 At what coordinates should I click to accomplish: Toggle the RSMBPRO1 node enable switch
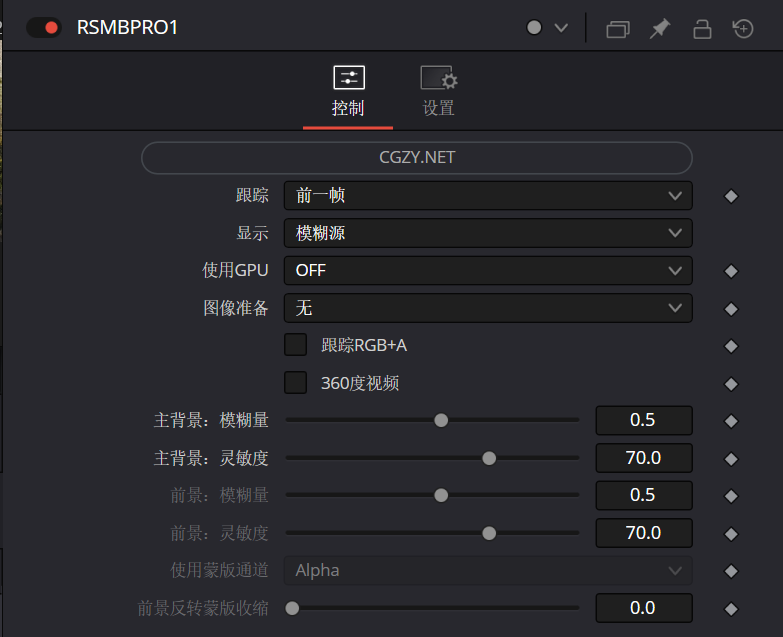(x=43, y=27)
